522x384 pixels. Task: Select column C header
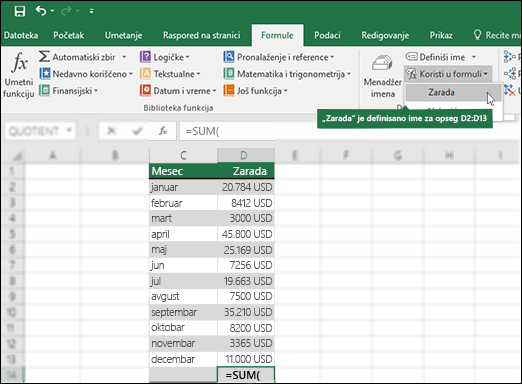(x=183, y=155)
